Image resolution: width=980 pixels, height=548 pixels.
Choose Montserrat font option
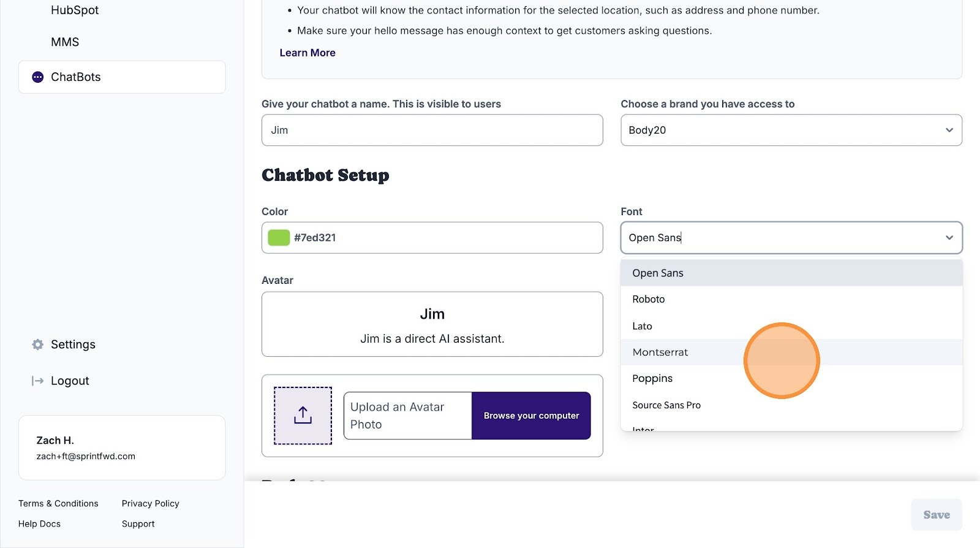coord(660,352)
